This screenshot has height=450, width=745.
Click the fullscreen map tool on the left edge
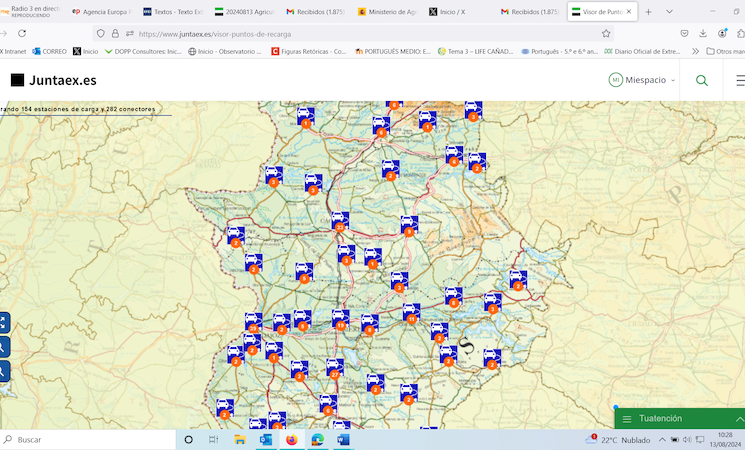[4, 322]
